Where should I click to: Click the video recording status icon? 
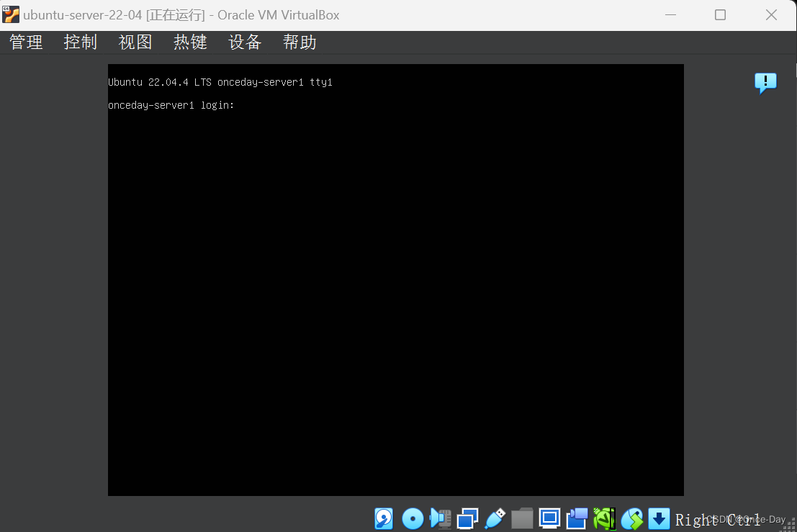pyautogui.click(x=577, y=519)
